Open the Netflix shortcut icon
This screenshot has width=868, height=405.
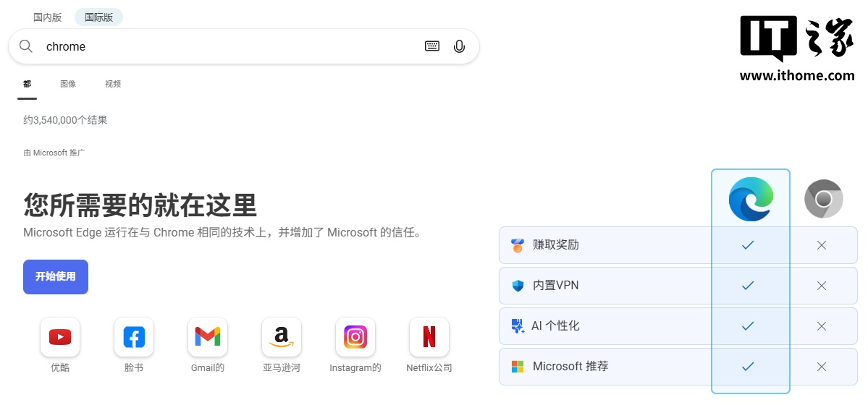(429, 337)
